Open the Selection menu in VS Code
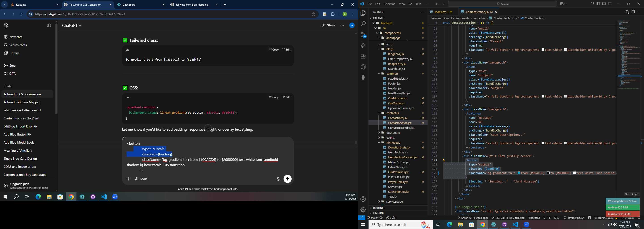The width and height of the screenshot is (644, 229). (x=389, y=4)
